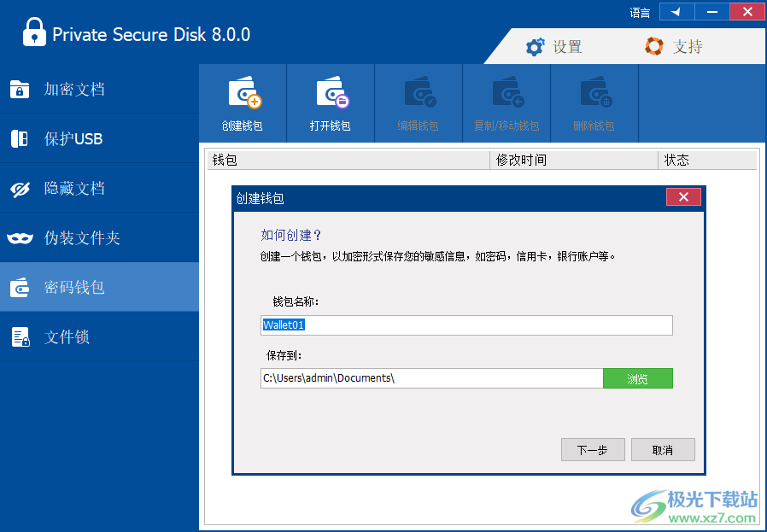Viewport: 767px width, 532px height.
Task: Open the Support (支持) tab
Action: (x=674, y=46)
